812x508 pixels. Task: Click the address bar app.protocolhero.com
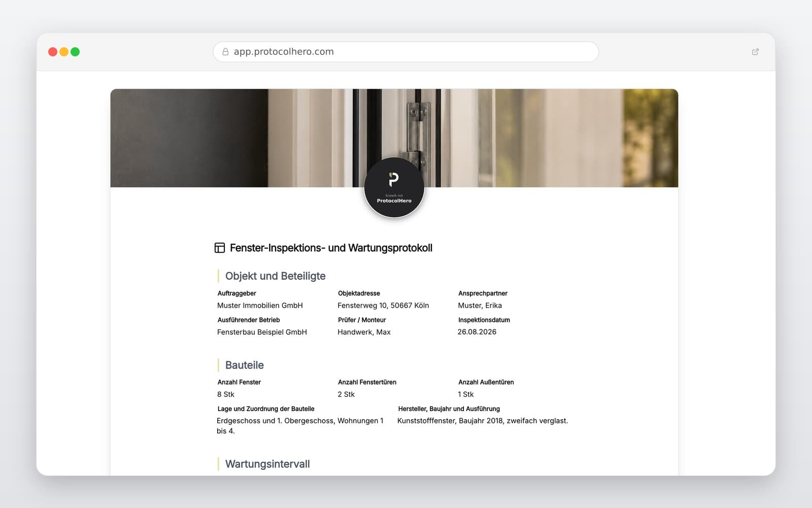click(x=406, y=52)
